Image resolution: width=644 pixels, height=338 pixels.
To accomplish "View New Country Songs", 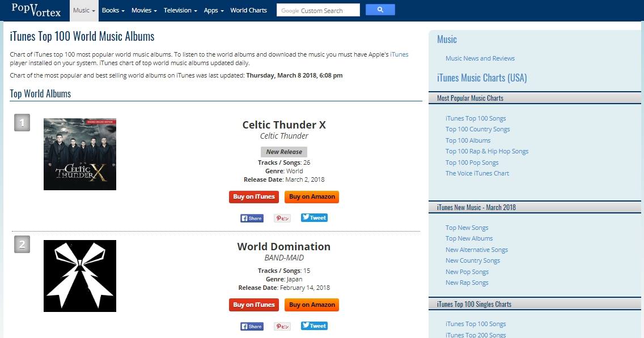I will click(473, 260).
